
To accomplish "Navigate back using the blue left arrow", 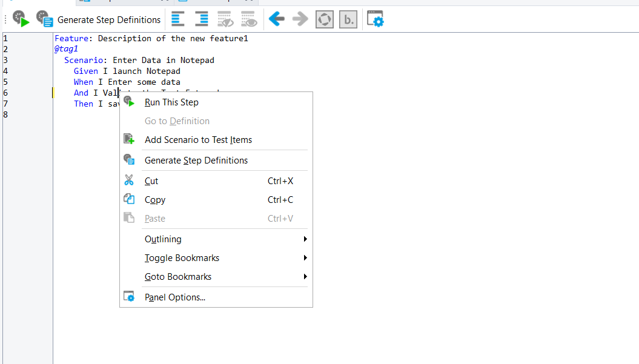I will 276,19.
